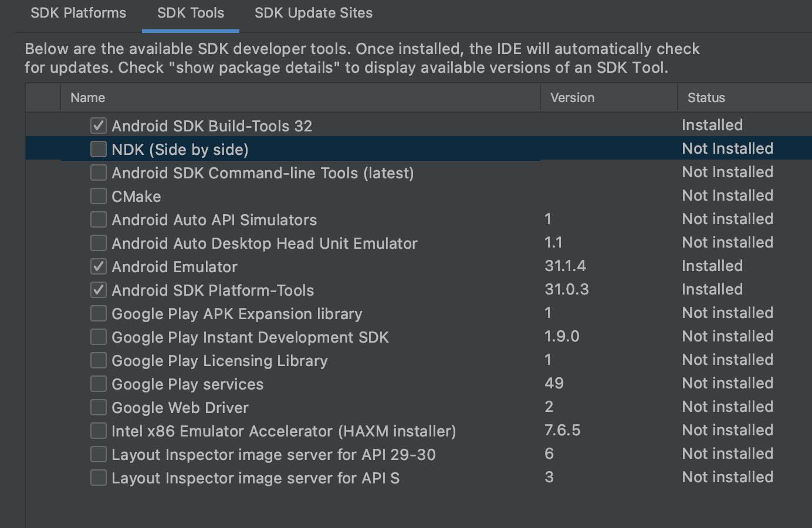Screen dimensions: 812x528
Task: Select the Android Auto Desktop Head Unit Emulator row
Action: 264,243
